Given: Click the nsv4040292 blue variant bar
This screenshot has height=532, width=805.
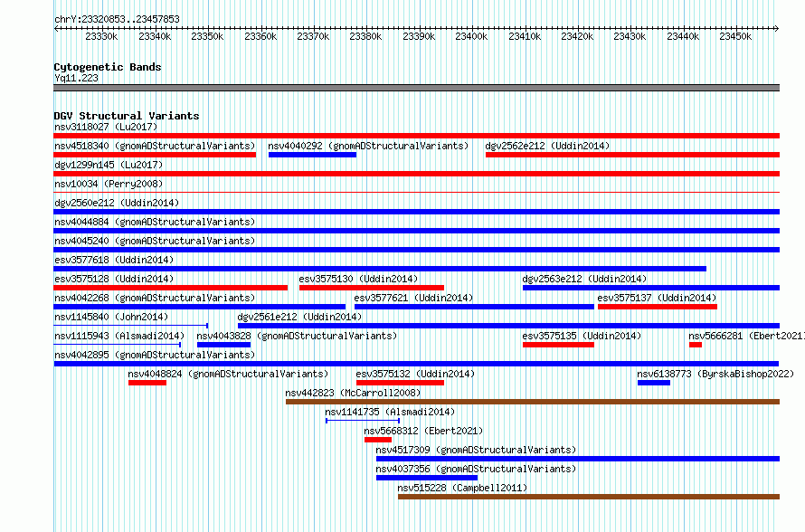Looking at the screenshot, I should 312,155.
